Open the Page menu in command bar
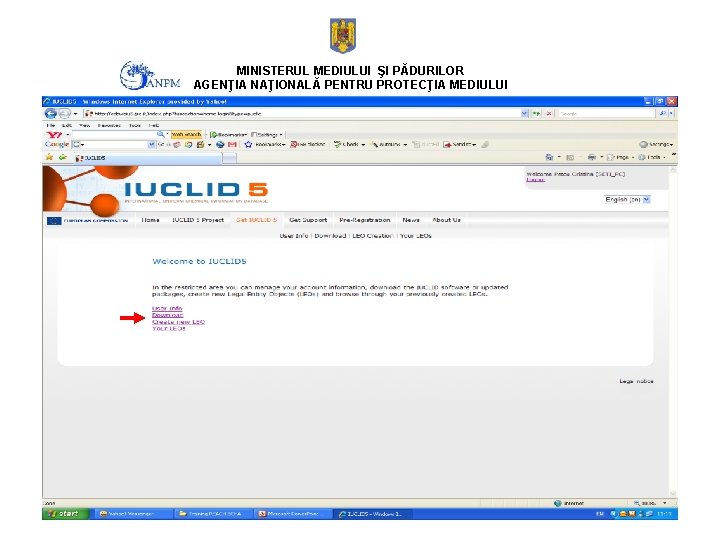 click(620, 157)
